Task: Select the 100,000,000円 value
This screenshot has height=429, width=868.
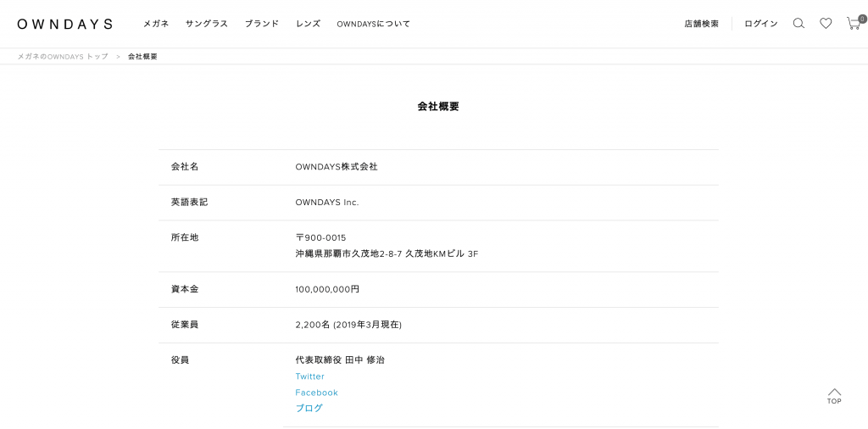Action: click(327, 289)
